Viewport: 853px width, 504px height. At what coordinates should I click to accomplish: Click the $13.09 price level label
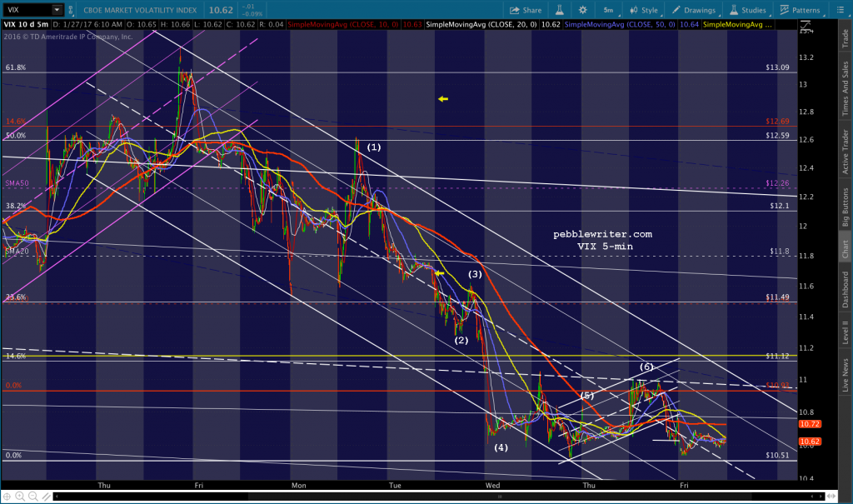point(777,67)
